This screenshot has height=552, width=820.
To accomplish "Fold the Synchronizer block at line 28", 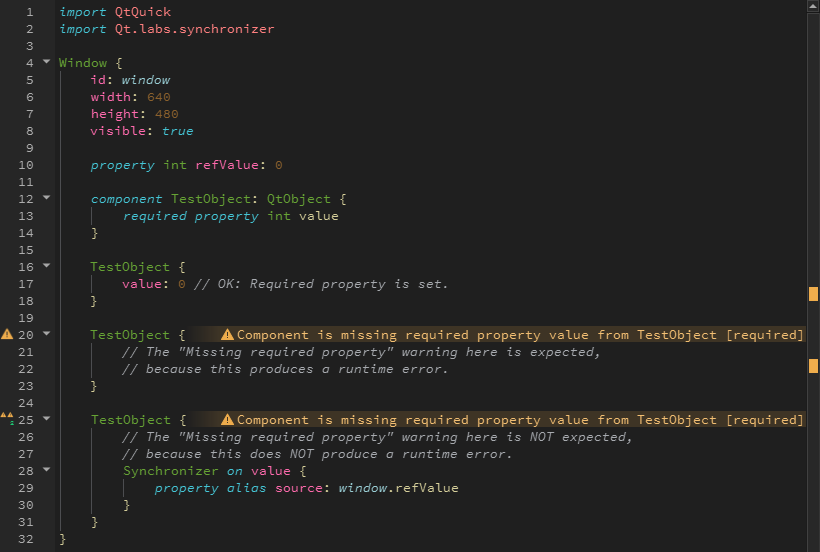I will pos(46,470).
